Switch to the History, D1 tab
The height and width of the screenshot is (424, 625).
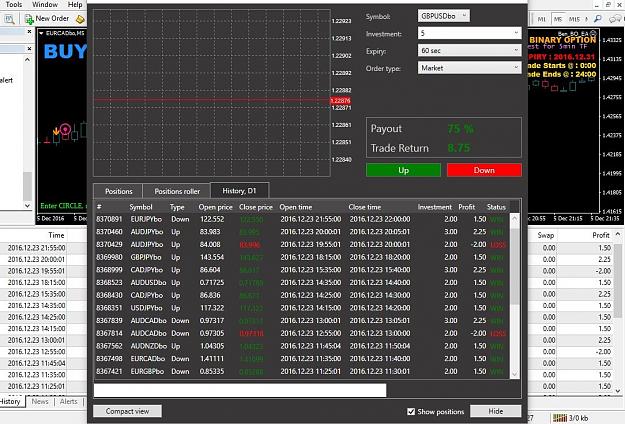[x=239, y=190]
